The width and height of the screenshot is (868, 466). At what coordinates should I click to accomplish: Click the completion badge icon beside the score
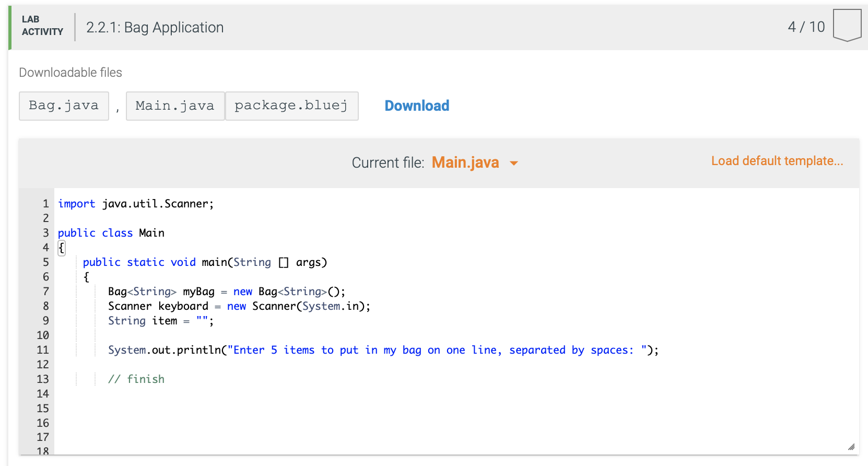(x=847, y=26)
